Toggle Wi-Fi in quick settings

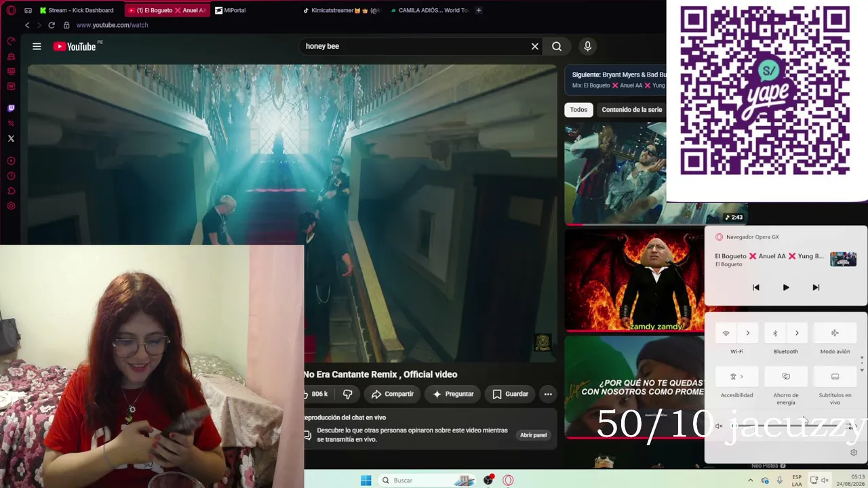click(x=726, y=333)
